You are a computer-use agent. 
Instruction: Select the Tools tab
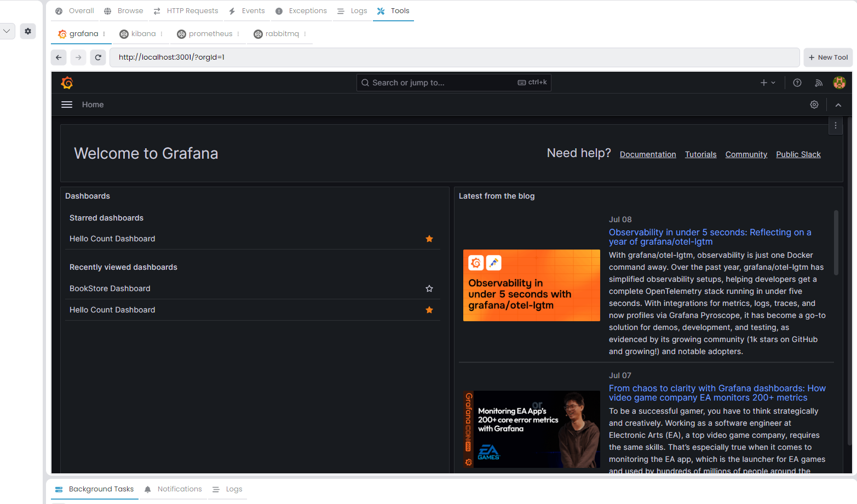(393, 11)
